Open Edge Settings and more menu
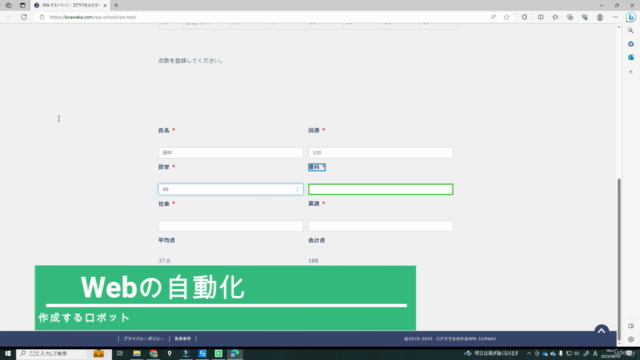The width and height of the screenshot is (640, 360). (615, 17)
